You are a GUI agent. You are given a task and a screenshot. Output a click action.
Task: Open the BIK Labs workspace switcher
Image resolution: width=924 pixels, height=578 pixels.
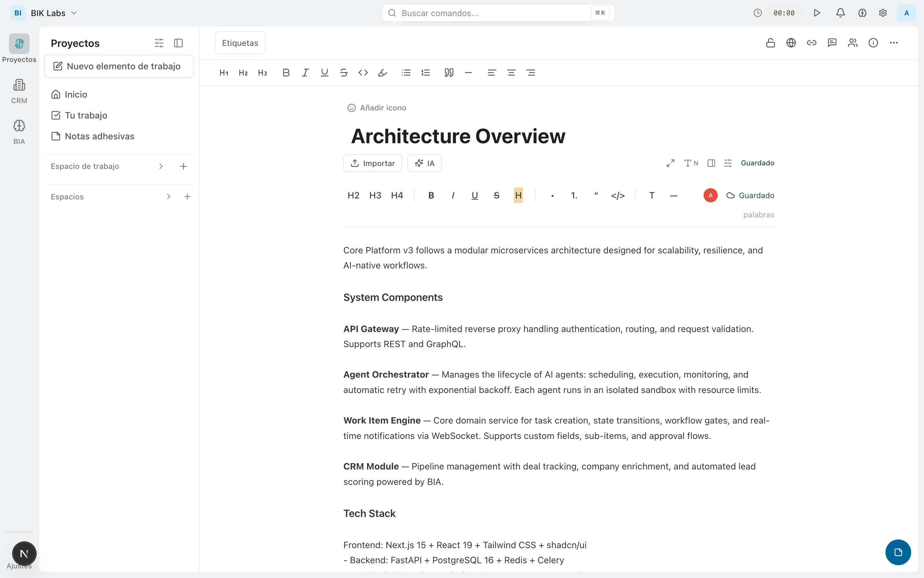44,13
